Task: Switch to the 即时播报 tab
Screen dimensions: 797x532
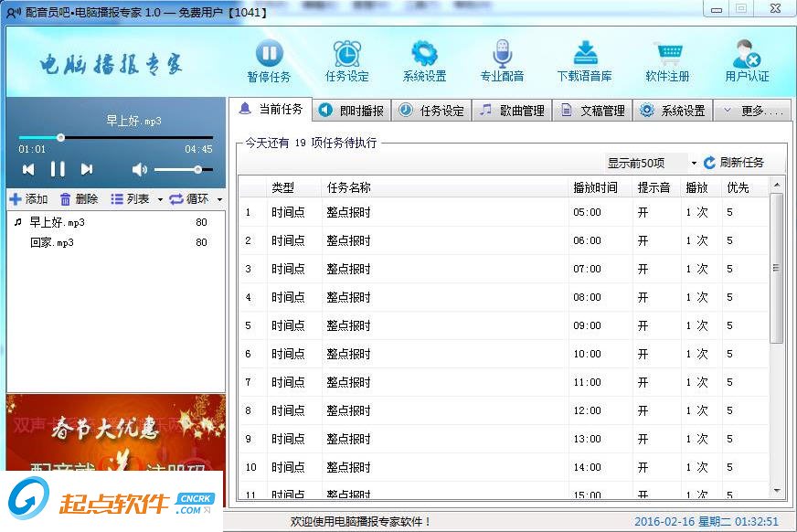Action: (352, 111)
